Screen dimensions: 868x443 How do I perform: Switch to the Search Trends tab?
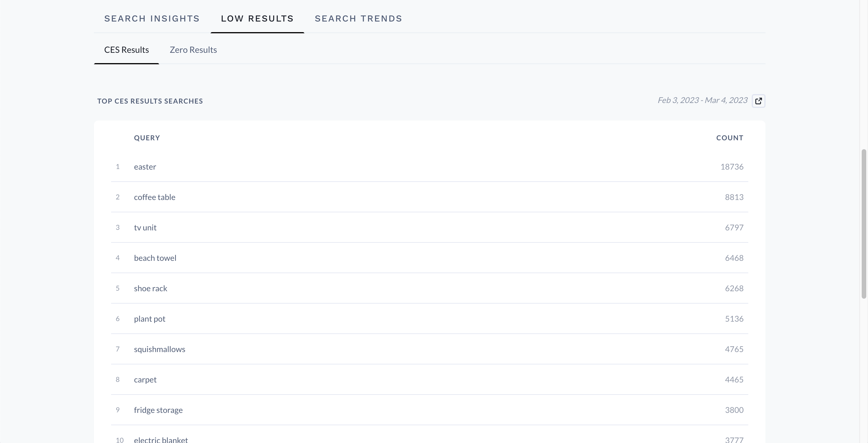pos(358,19)
